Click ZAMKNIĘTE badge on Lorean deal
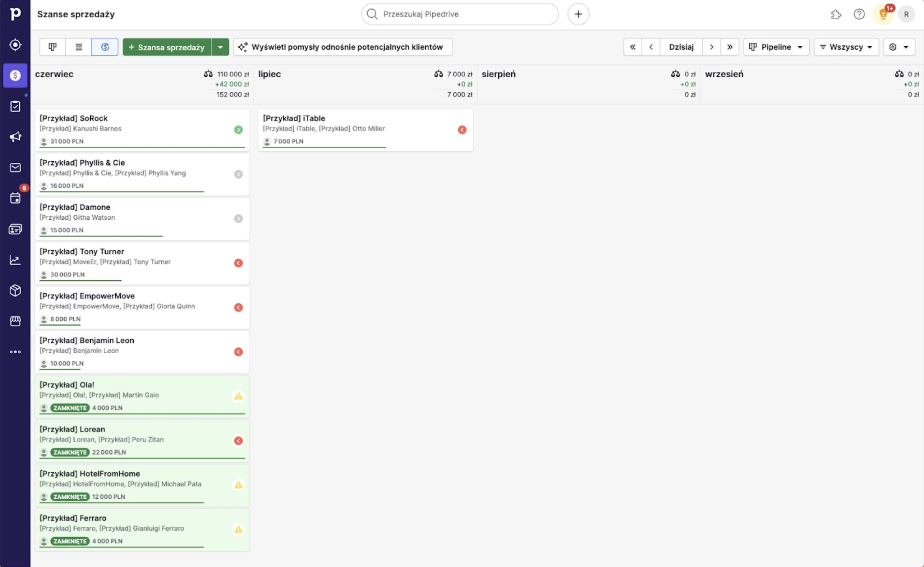This screenshot has height=567, width=924. coord(70,452)
